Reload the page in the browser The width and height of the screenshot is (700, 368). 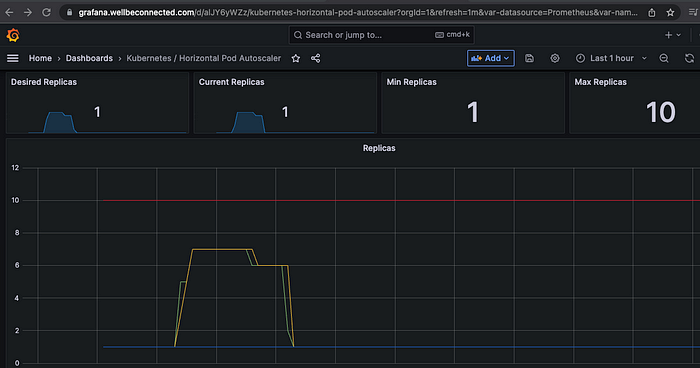pyautogui.click(x=46, y=13)
